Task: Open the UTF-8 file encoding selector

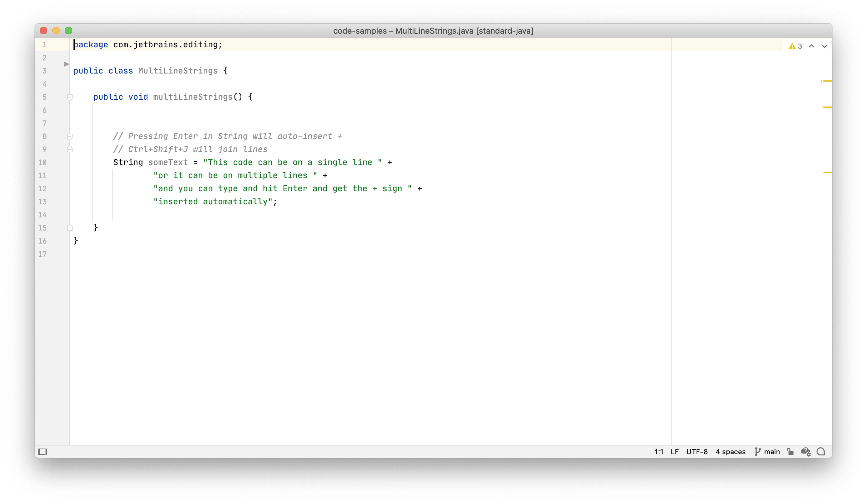Action: [x=697, y=451]
